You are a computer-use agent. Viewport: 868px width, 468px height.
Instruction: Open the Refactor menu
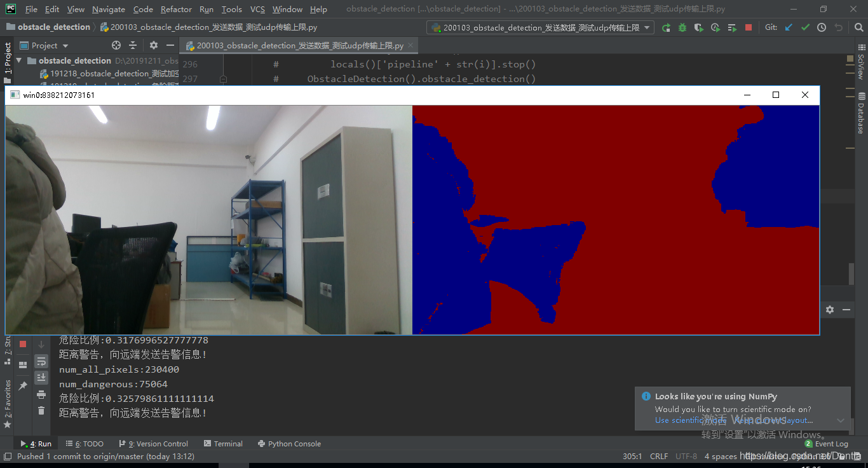click(176, 9)
